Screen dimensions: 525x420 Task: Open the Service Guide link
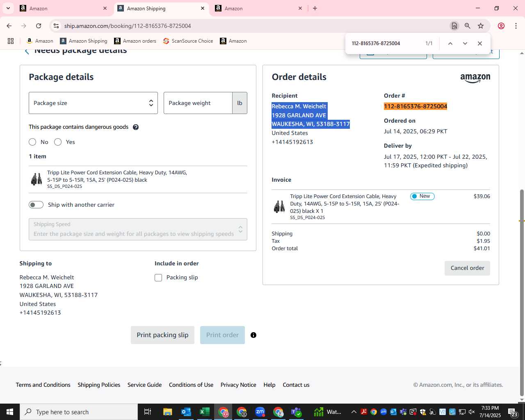click(144, 385)
